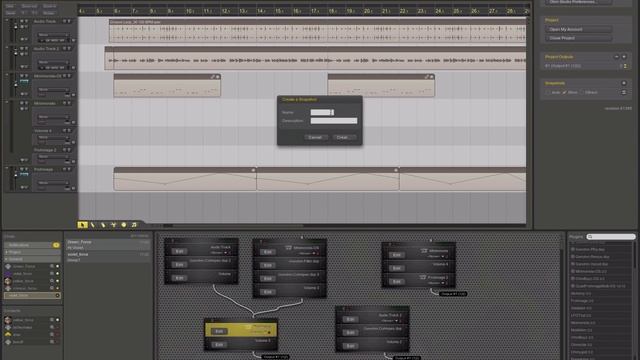Select the scissors split tool below the timeline
The width and height of the screenshot is (640, 360).
pyautogui.click(x=113, y=225)
